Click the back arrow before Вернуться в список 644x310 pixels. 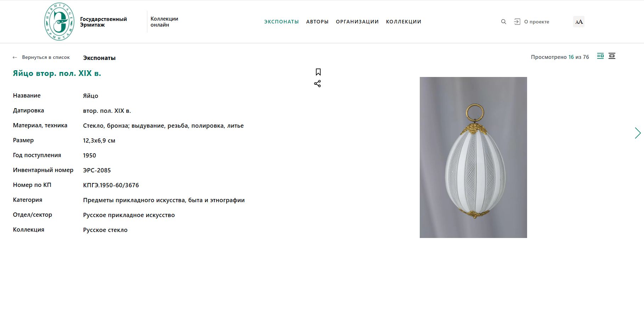click(15, 57)
